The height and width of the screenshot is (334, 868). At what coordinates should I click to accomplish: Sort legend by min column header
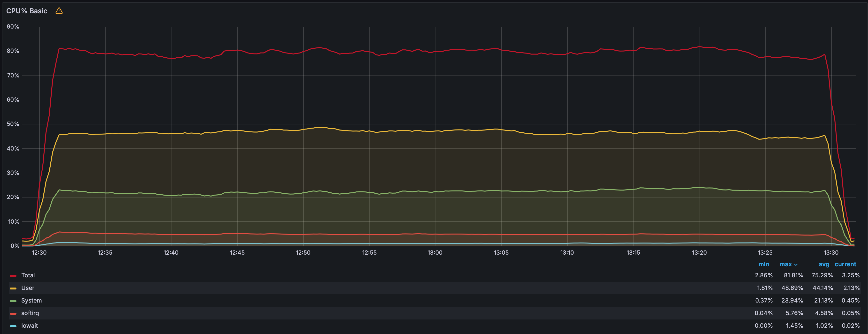[764, 264]
